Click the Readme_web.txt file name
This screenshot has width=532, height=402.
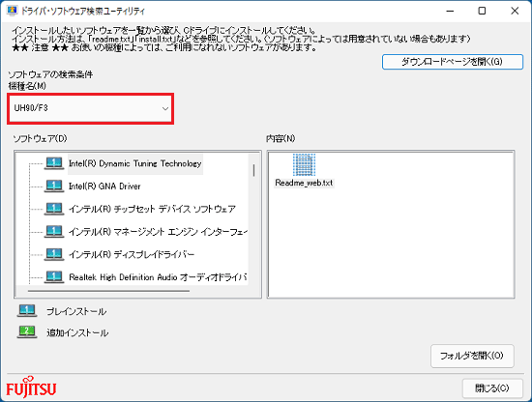point(304,183)
